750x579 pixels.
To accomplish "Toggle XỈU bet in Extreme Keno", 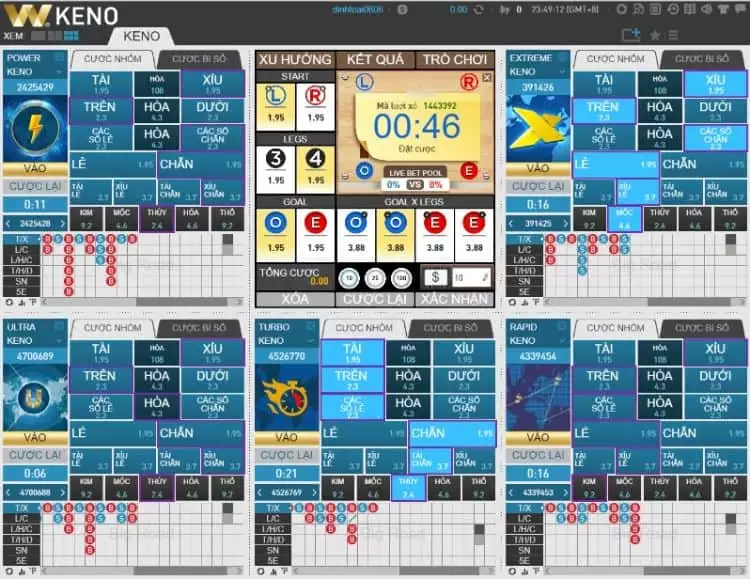I will (x=715, y=84).
